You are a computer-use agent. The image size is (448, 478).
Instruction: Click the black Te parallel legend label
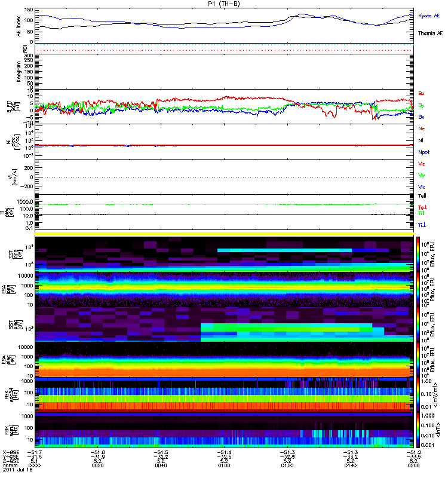(x=422, y=196)
